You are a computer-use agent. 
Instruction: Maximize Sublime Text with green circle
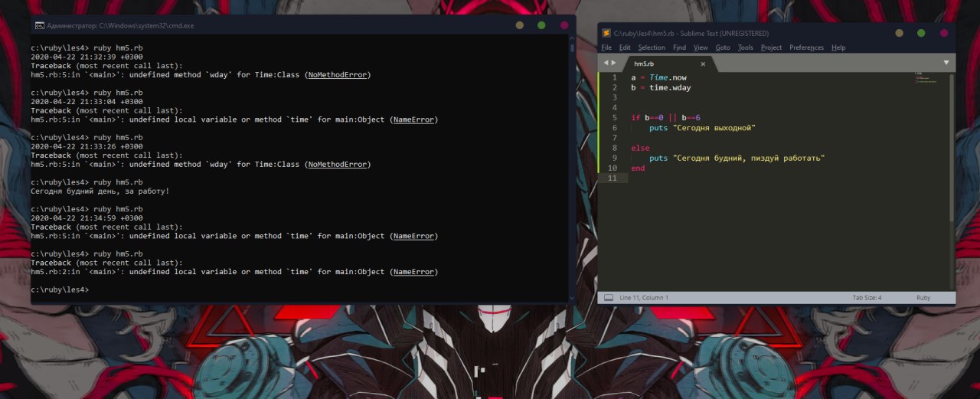click(x=921, y=33)
